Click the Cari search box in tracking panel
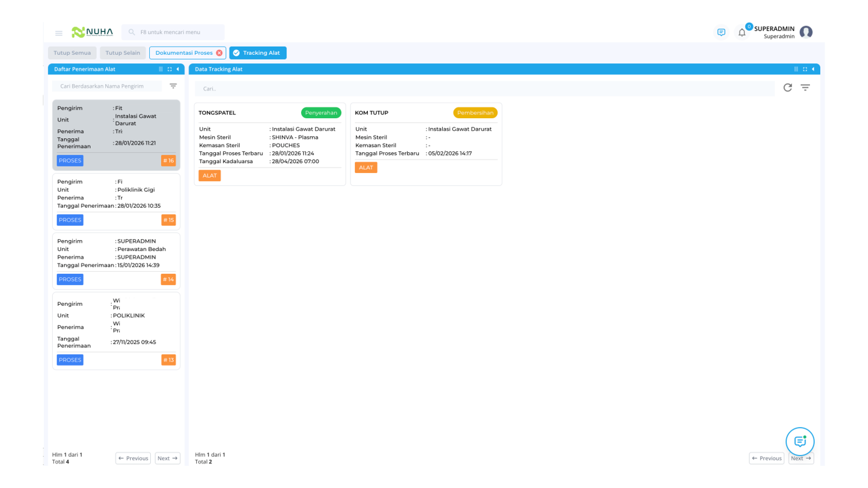The image size is (868, 488). tap(484, 88)
